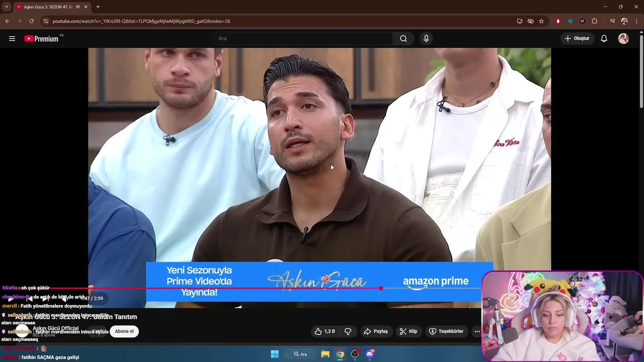Click the Windows taskbar Ara search box
Viewport: 644px width, 362px height.
point(300,354)
